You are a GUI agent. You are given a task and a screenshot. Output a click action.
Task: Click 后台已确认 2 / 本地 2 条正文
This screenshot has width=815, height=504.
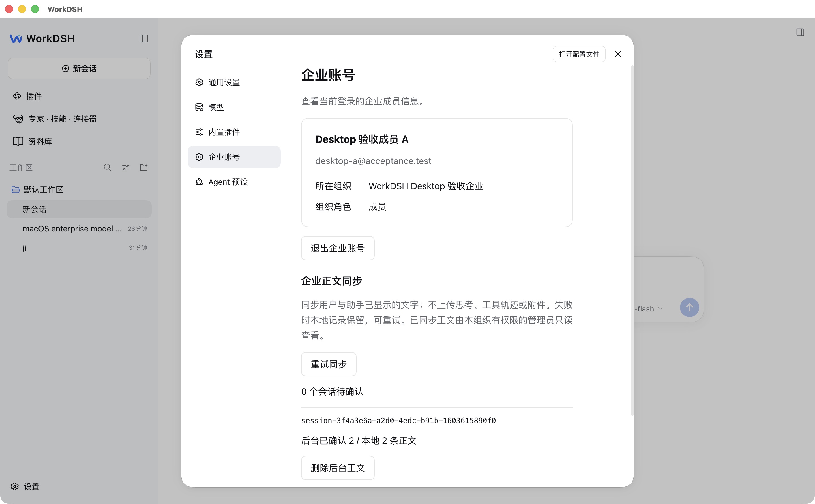point(359,441)
